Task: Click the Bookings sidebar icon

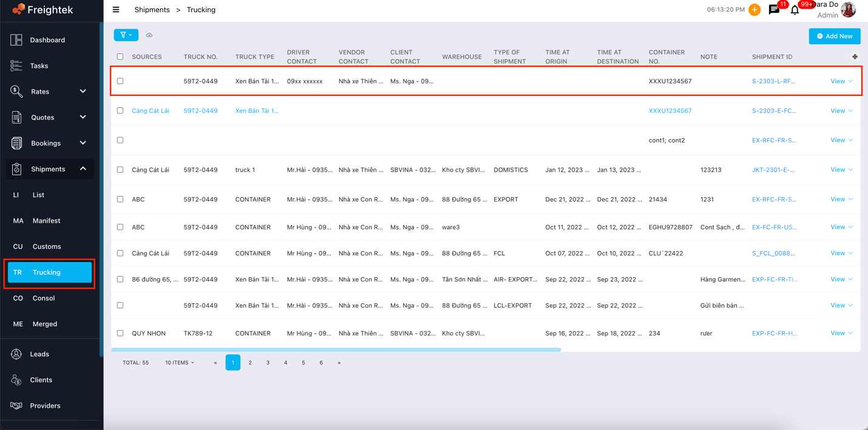Action: (16, 143)
